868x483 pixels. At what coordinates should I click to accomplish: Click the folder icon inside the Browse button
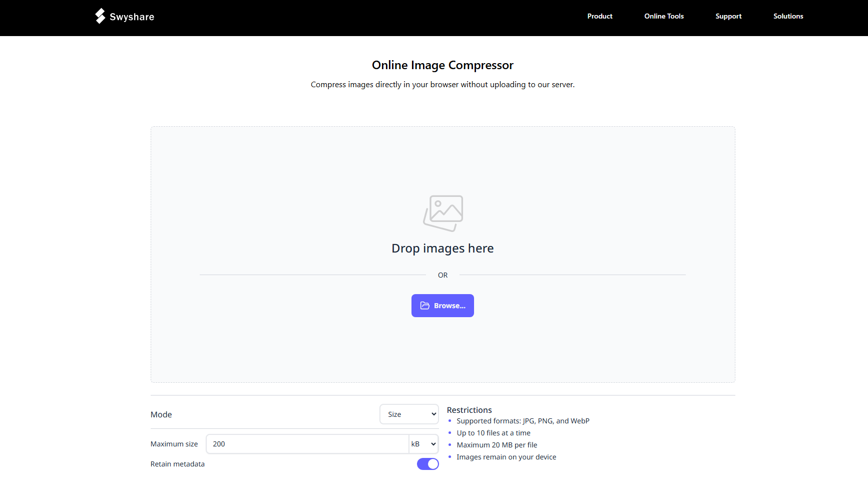click(x=425, y=306)
